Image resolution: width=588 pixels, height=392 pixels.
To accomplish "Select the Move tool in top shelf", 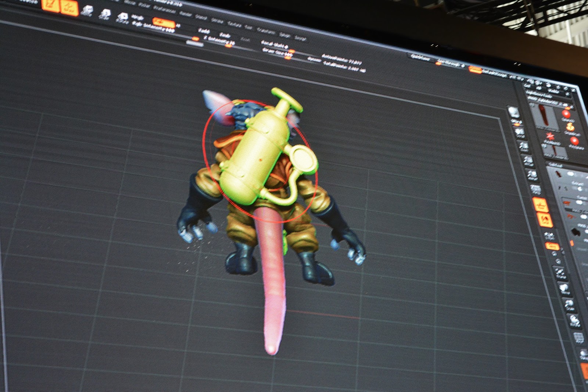I will coord(86,11).
